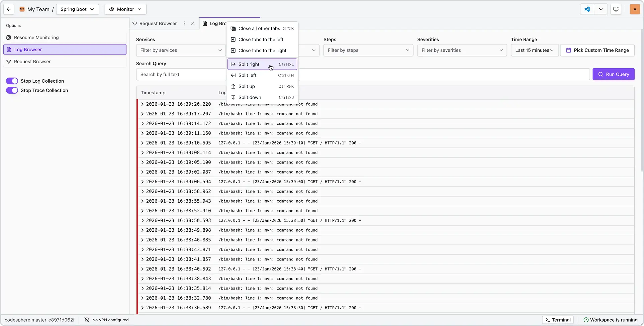Click the No VPN configured icon

(87, 320)
